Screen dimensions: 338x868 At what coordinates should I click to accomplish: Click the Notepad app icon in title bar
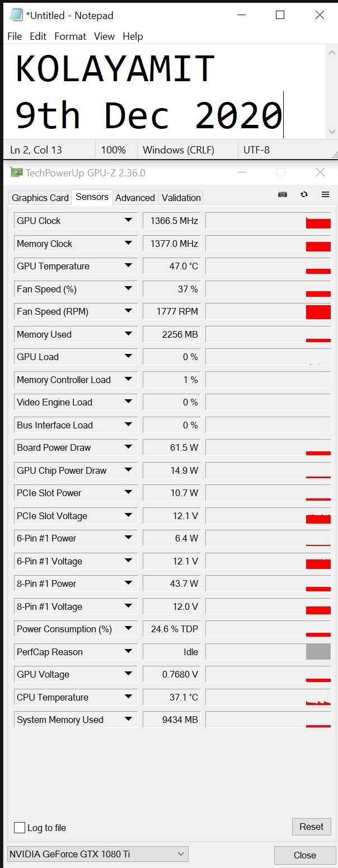point(17,15)
